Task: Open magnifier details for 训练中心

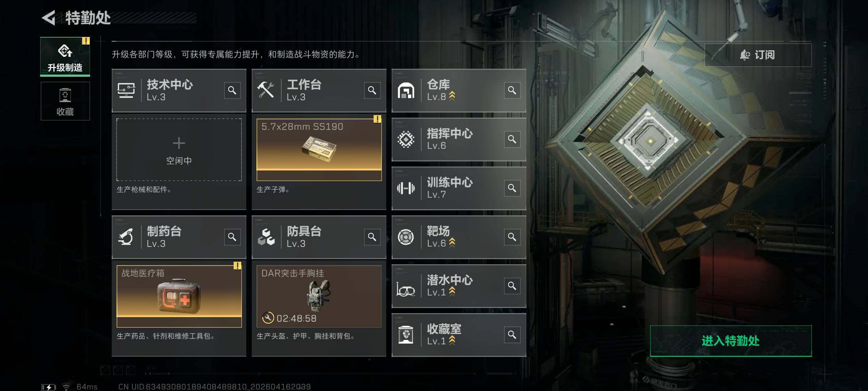Action: tap(512, 188)
